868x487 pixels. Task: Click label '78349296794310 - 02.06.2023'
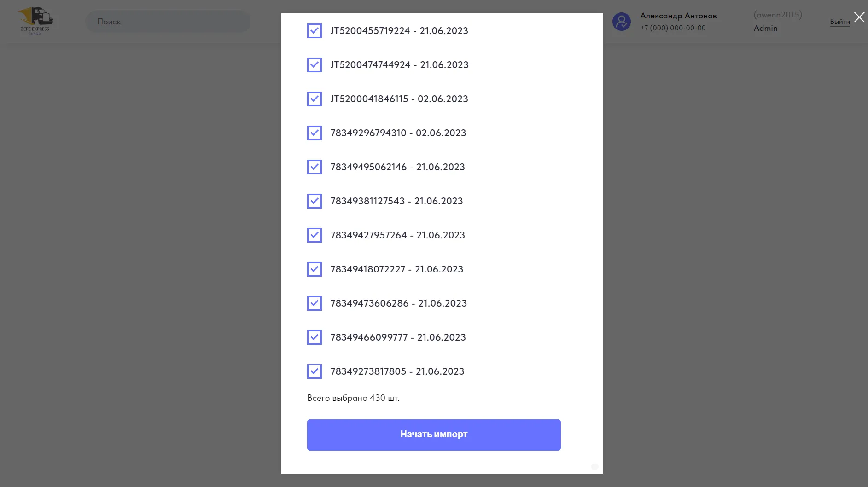tap(398, 133)
